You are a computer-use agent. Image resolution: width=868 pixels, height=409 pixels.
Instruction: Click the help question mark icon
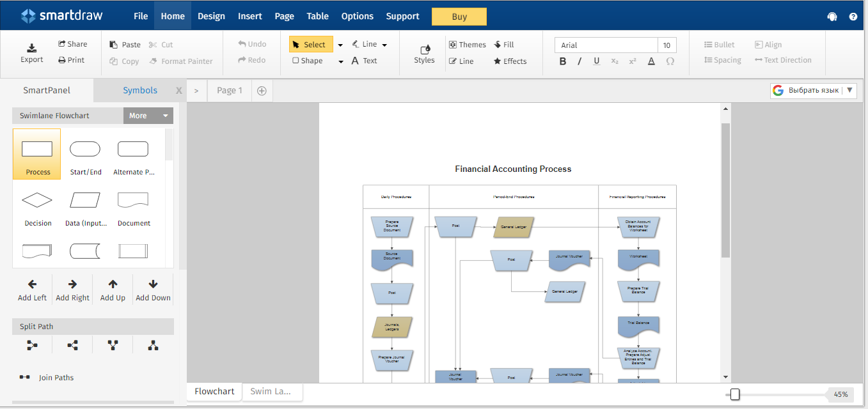click(853, 17)
